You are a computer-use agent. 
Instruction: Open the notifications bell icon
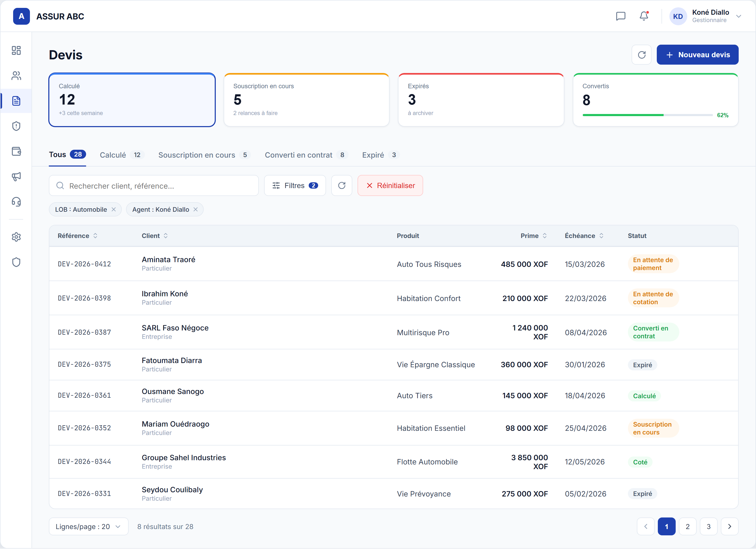click(x=644, y=16)
